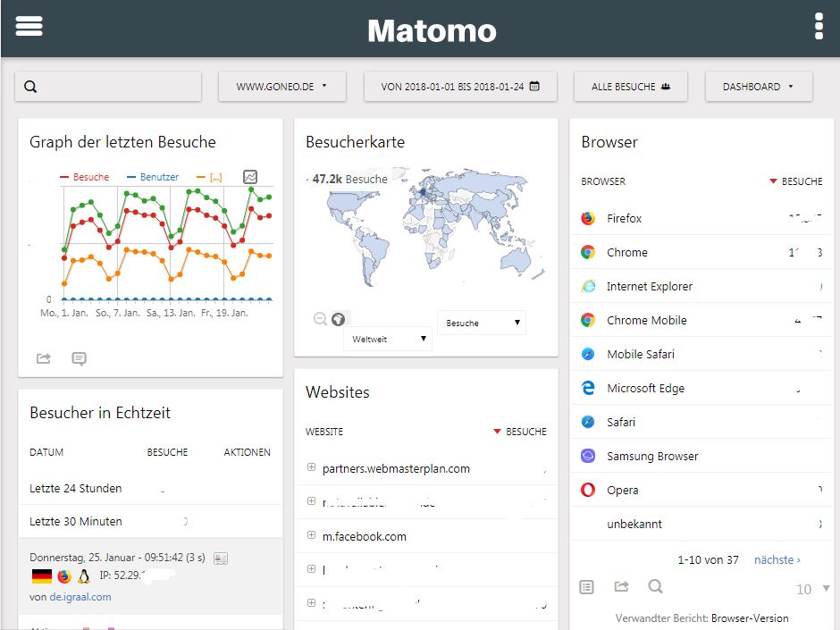840x630 pixels.
Task: Click the Firefox icon in realtime visitor
Action: click(x=64, y=576)
